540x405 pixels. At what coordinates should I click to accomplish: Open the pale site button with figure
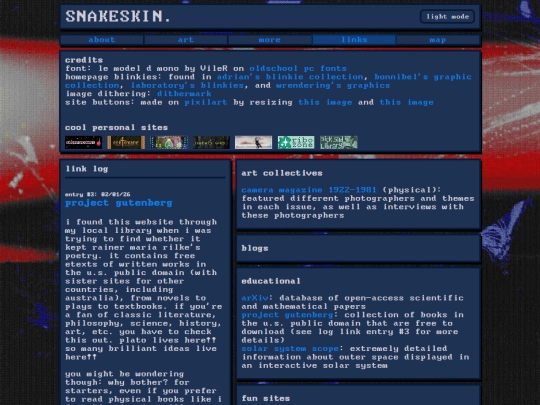(x=253, y=142)
